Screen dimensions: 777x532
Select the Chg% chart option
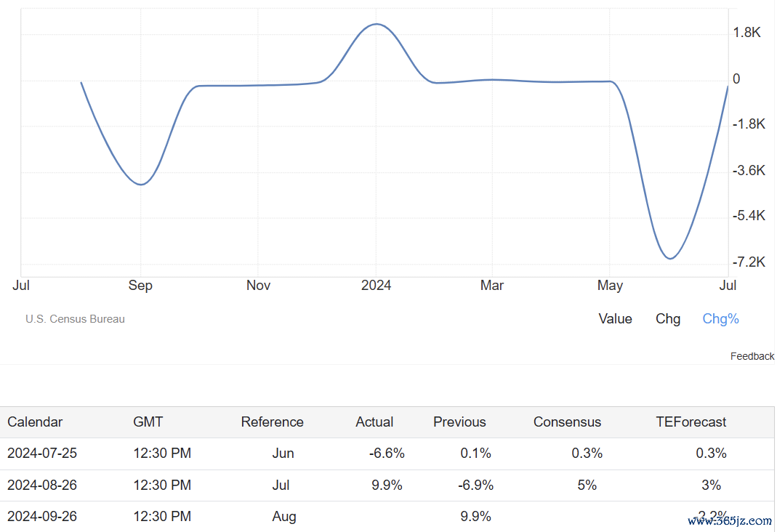[720, 318]
